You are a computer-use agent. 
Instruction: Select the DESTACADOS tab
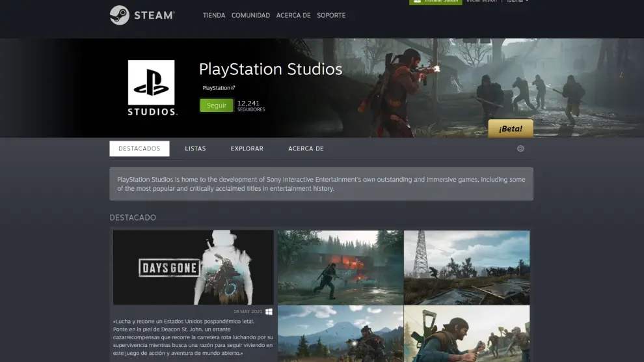point(139,148)
